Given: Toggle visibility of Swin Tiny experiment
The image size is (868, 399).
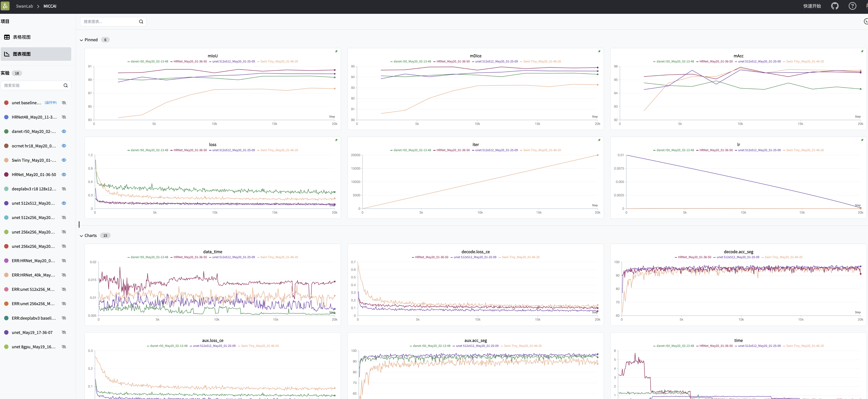Looking at the screenshot, I should 64,160.
